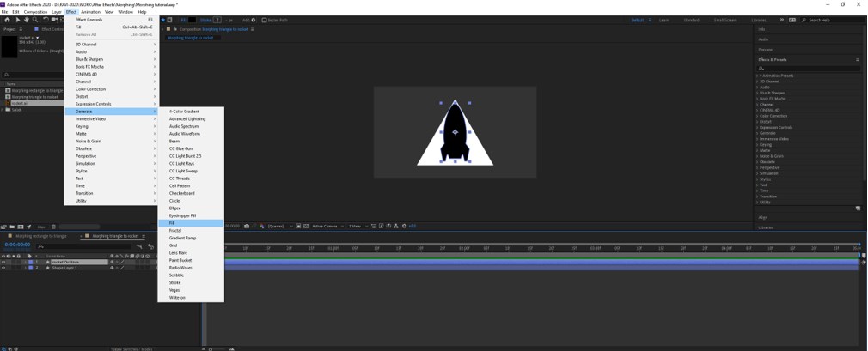Click the show channel color icon

pyautogui.click(x=262, y=226)
